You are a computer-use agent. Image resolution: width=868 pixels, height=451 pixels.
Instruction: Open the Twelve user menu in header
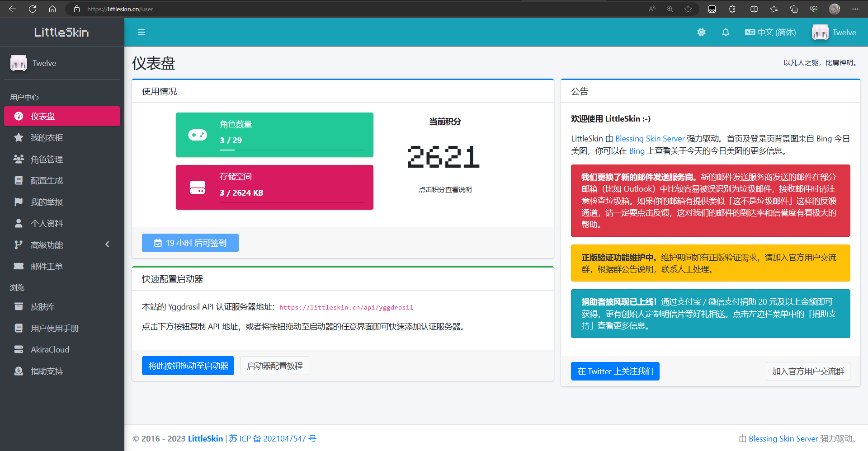pyautogui.click(x=834, y=32)
